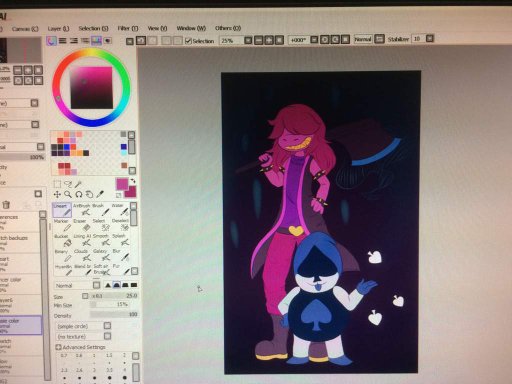
Task: Pick the Move tool icon
Action: coord(57,194)
